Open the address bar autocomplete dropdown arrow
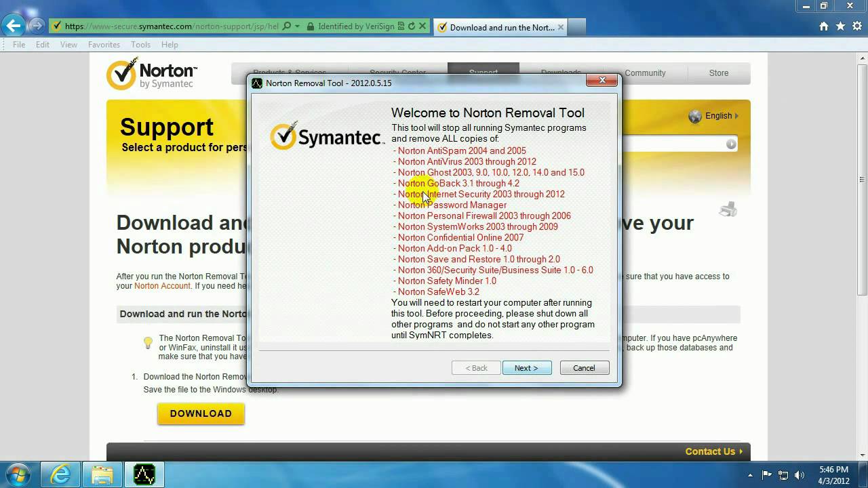 pyautogui.click(x=297, y=26)
